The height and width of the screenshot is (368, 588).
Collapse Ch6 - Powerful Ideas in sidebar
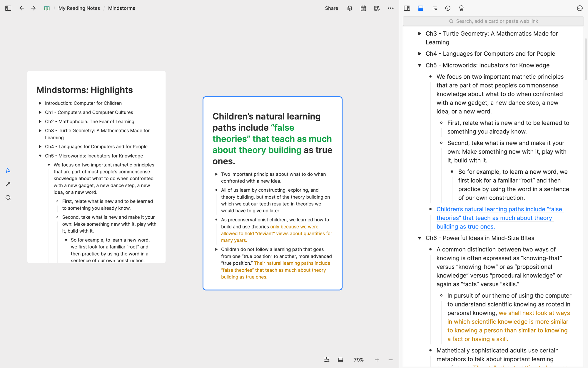click(x=420, y=238)
